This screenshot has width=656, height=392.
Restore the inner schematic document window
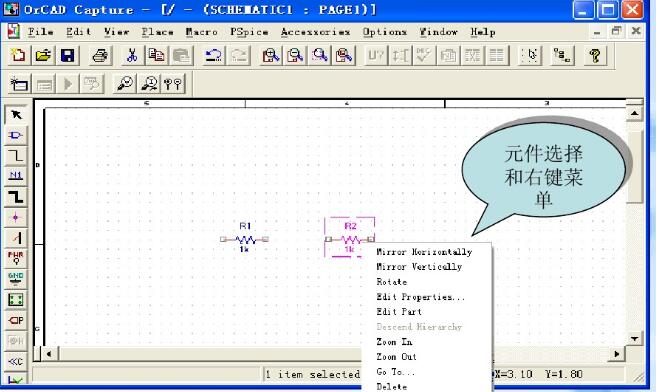pyautogui.click(x=616, y=31)
